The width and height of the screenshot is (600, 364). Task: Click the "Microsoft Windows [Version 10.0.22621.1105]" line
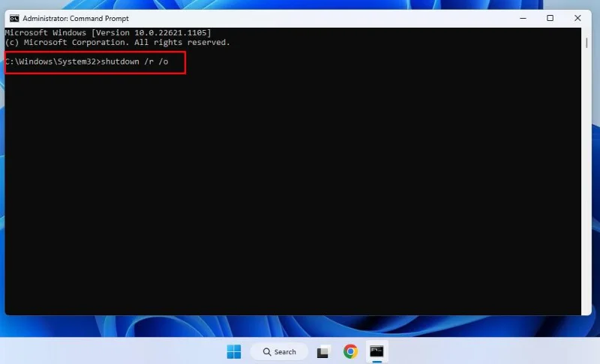click(108, 33)
